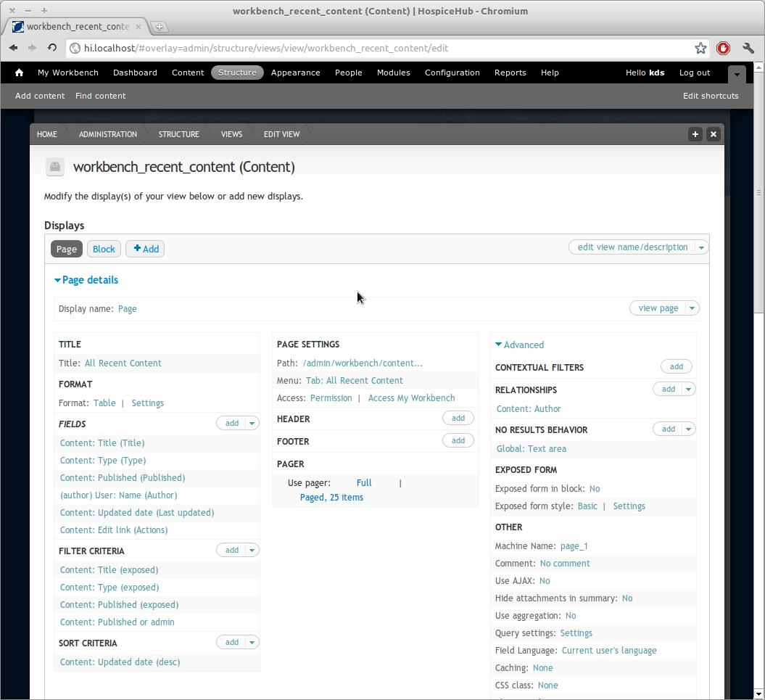
Task: Open the Dashboard menu item
Action: click(x=135, y=73)
